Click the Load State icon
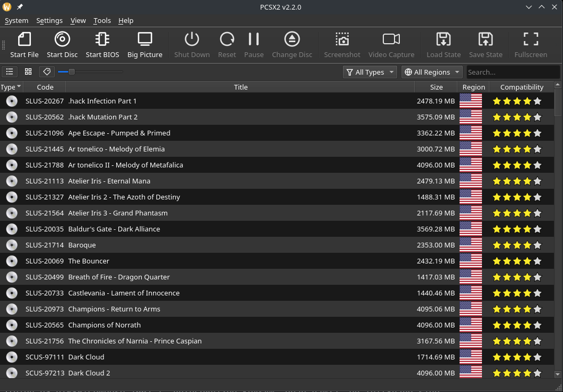 click(x=444, y=39)
